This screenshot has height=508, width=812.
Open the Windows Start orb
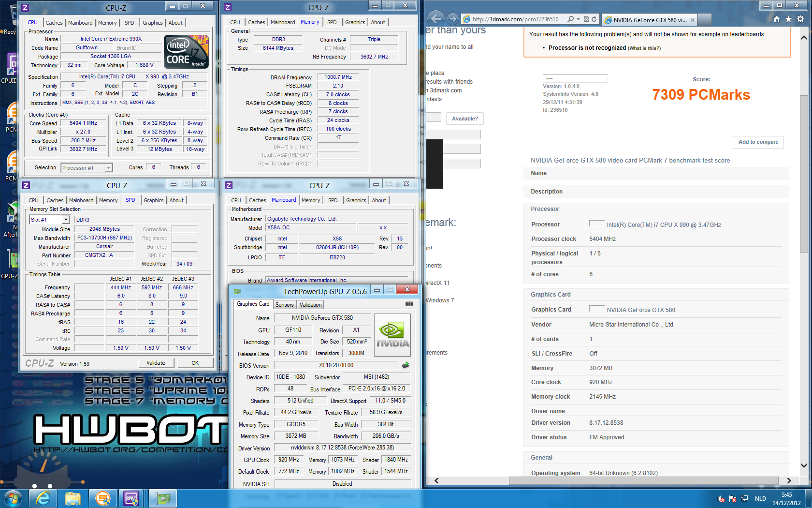coord(12,498)
